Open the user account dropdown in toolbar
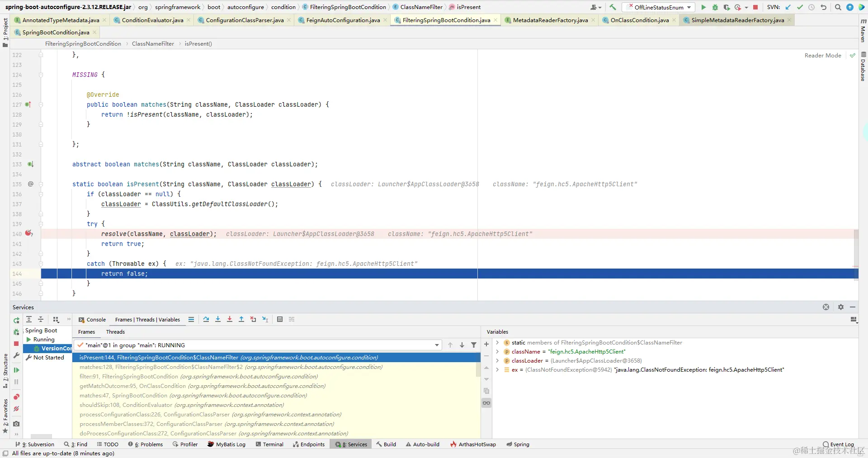Viewport: 868px width, 458px height. [x=596, y=7]
